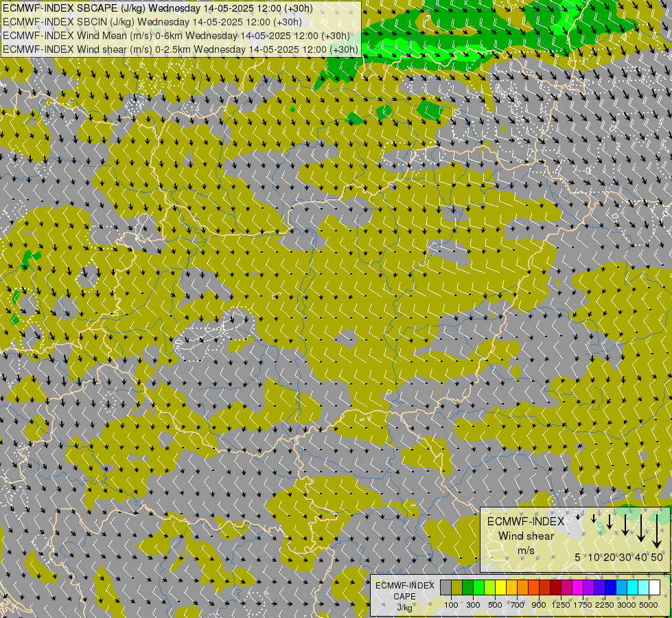The height and width of the screenshot is (618, 672).
Task: Click the number 30 under wind shear arrows
Action: tap(625, 557)
